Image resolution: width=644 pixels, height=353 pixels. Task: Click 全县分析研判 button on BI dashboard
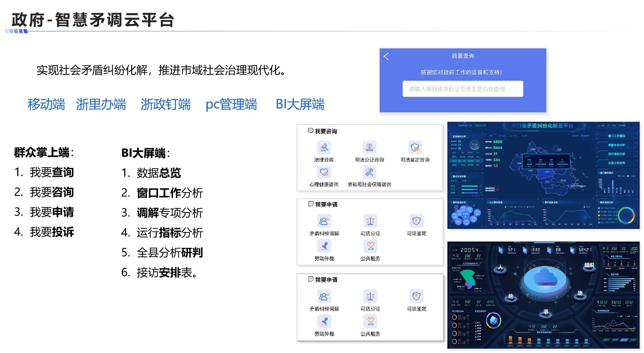tap(616, 163)
